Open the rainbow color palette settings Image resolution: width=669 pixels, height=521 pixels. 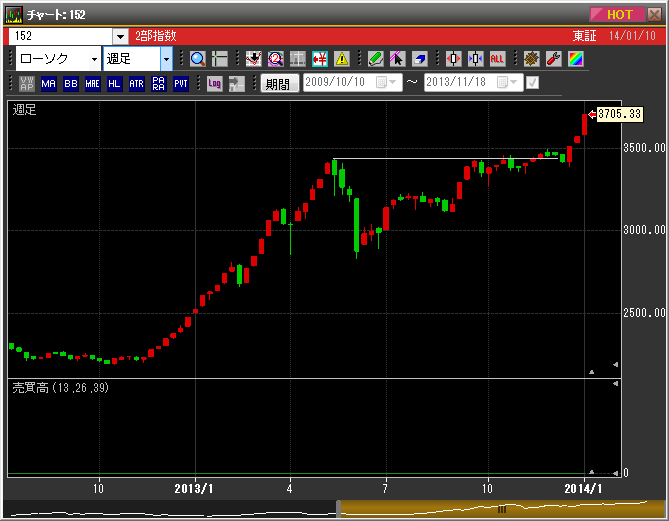pyautogui.click(x=575, y=59)
